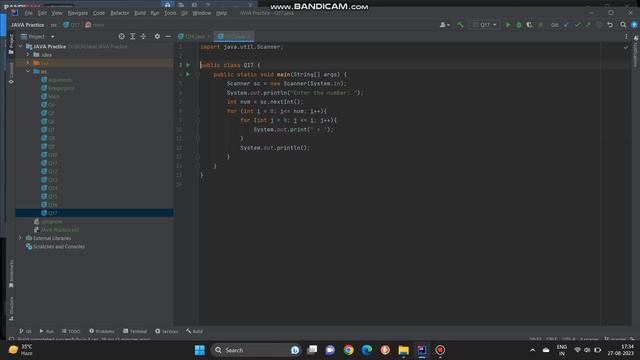Image resolution: width=640 pixels, height=360 pixels.
Task: Open the Commit tool window side tab
Action: [x=11, y=73]
